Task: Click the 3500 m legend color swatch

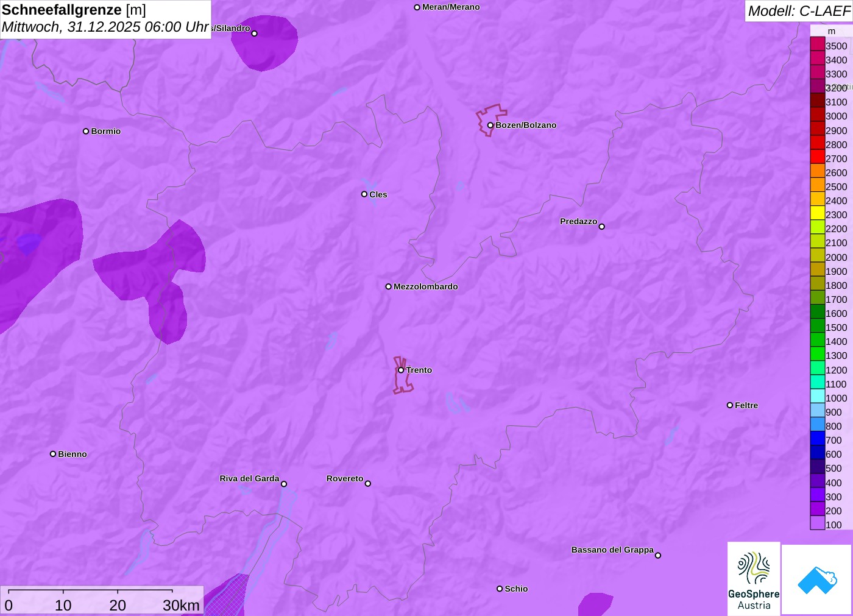Action: [818, 44]
